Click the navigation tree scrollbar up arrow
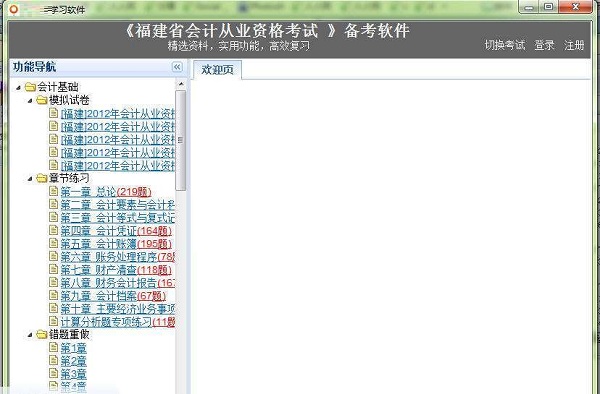The width and height of the screenshot is (600, 394). coord(181,84)
